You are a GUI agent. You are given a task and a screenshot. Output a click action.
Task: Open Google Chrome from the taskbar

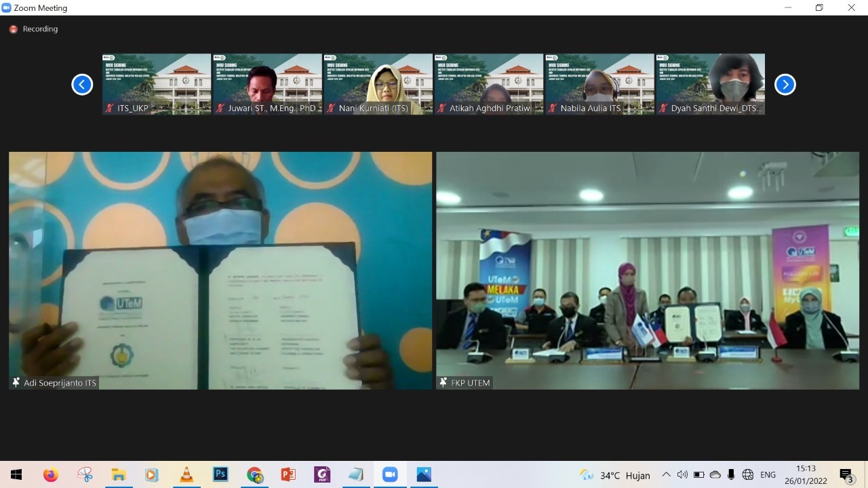click(x=254, y=474)
